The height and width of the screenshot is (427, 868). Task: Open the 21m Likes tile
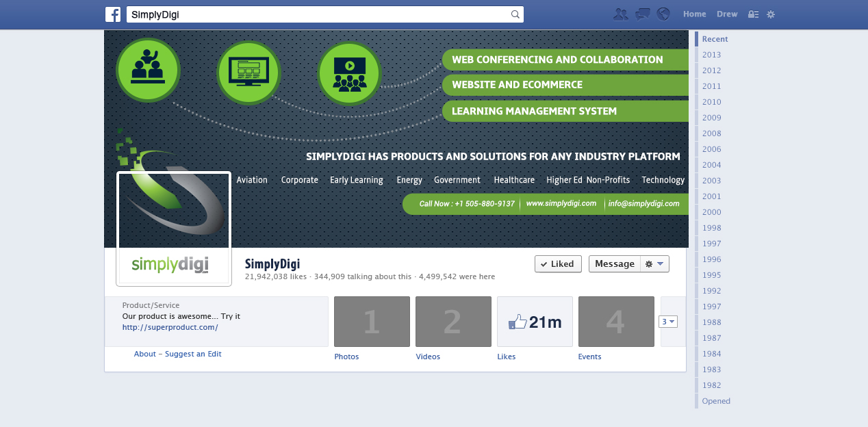(x=535, y=322)
